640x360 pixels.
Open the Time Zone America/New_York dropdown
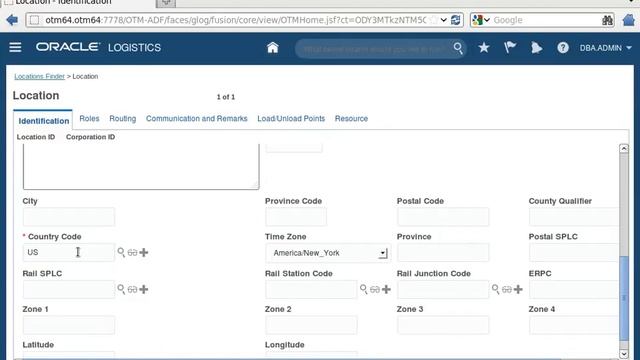(x=327, y=253)
